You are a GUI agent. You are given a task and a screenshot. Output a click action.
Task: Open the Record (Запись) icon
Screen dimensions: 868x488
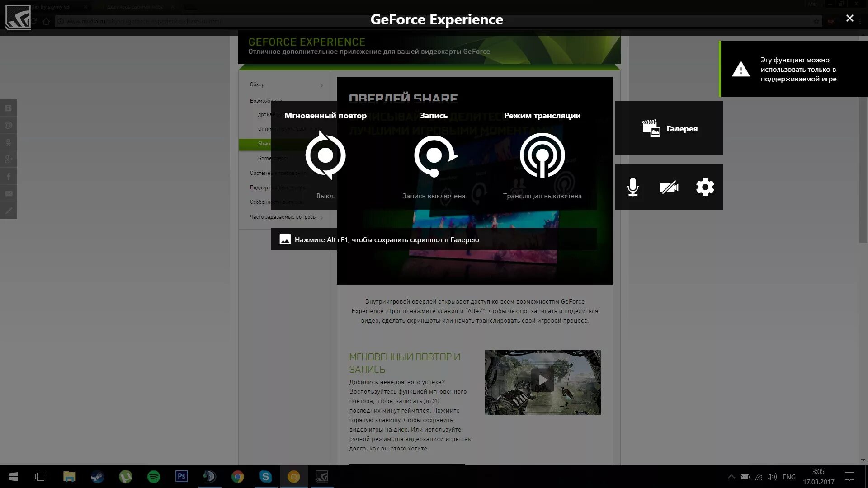pos(436,156)
